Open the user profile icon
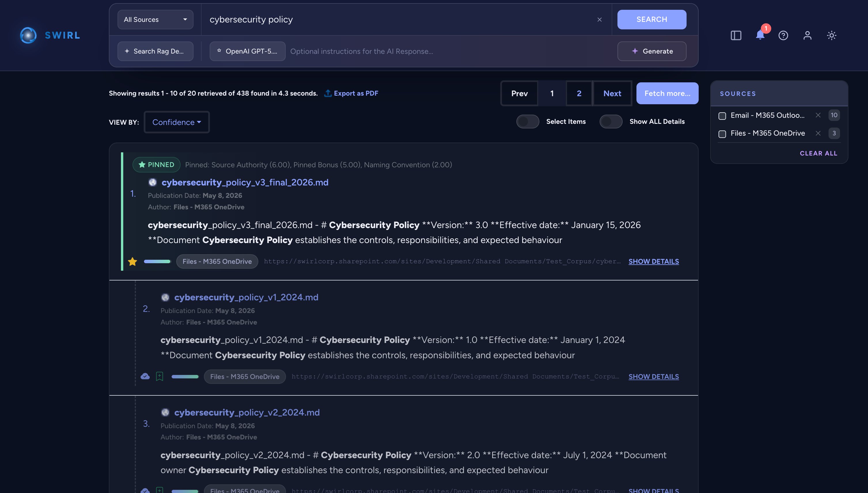The image size is (868, 493). [x=808, y=35]
